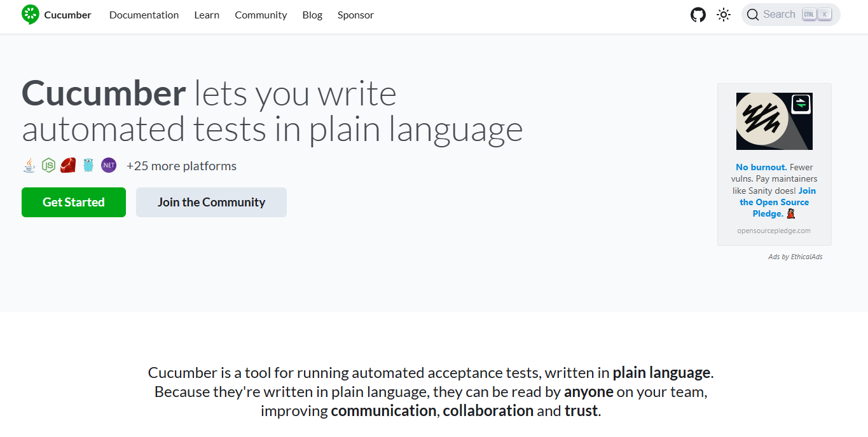
Task: Visit the Sponsor page link
Action: click(x=355, y=15)
